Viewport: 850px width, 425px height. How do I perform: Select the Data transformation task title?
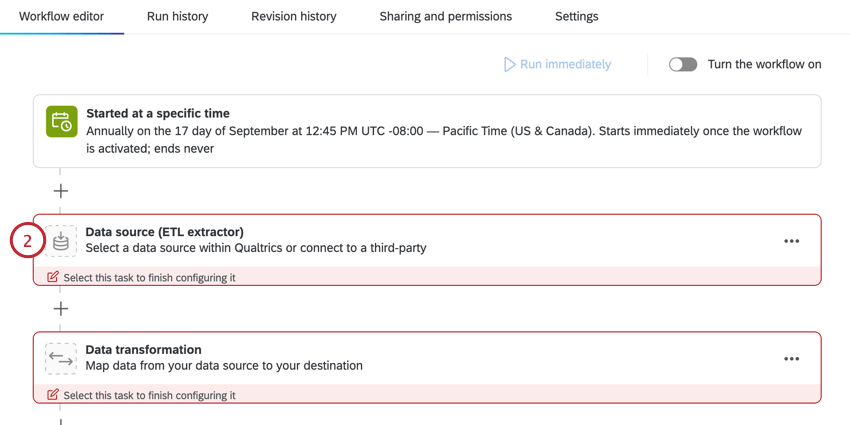pyautogui.click(x=144, y=350)
